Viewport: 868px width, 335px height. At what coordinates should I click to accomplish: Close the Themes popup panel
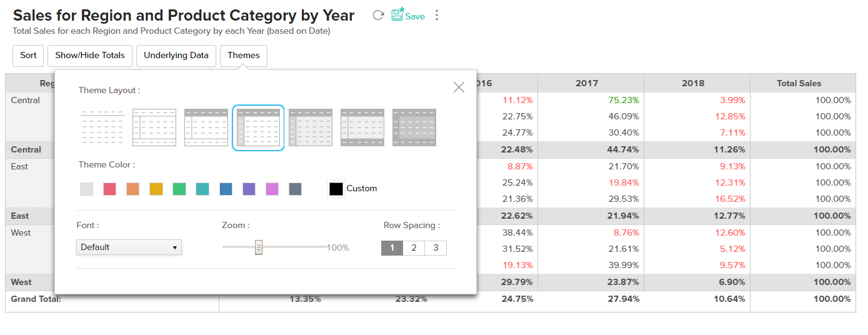(x=459, y=87)
